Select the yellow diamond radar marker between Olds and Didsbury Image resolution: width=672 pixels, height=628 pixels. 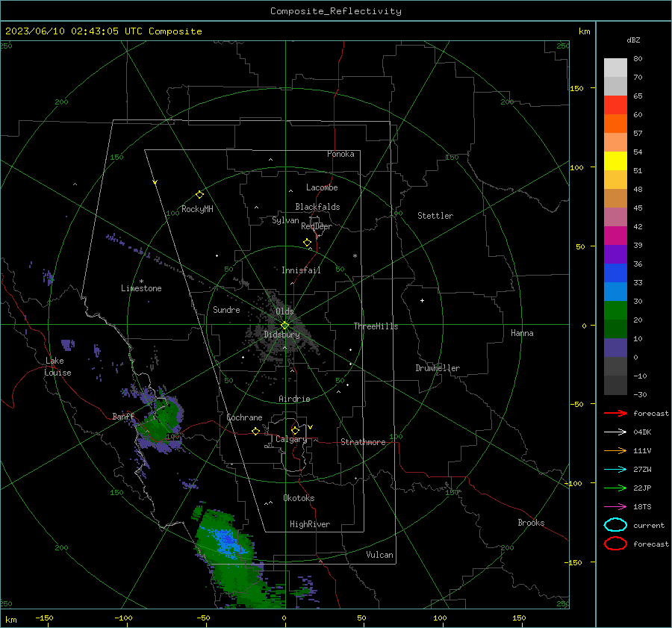point(284,326)
